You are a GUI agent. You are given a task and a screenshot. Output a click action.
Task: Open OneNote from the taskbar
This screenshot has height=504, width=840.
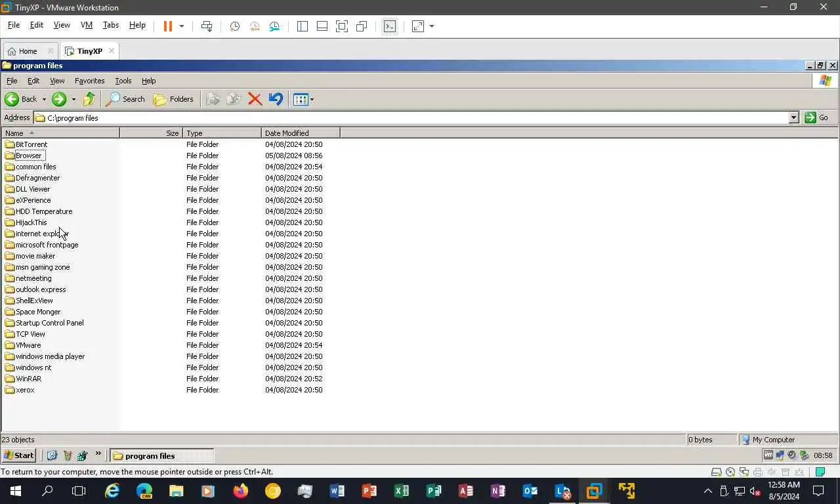(x=497, y=490)
